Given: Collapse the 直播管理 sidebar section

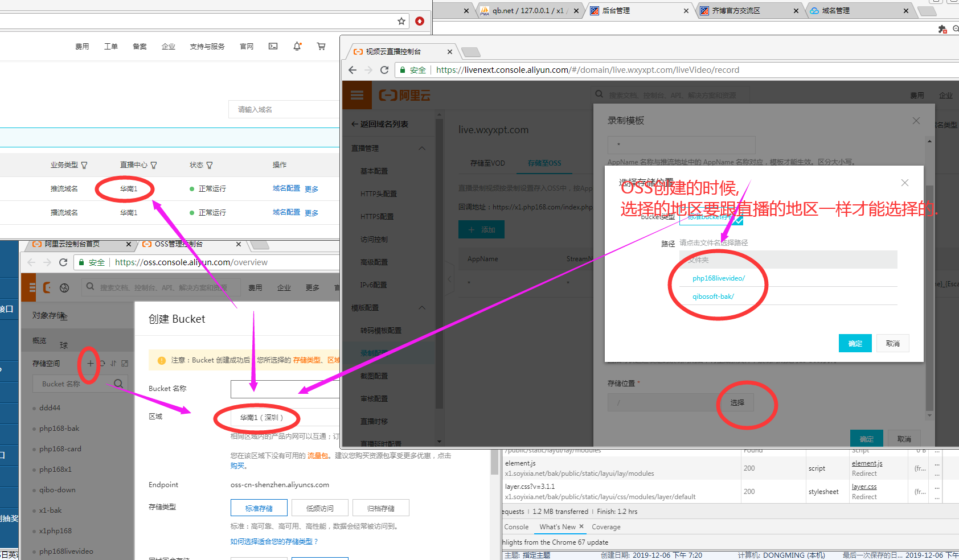Looking at the screenshot, I should [422, 148].
